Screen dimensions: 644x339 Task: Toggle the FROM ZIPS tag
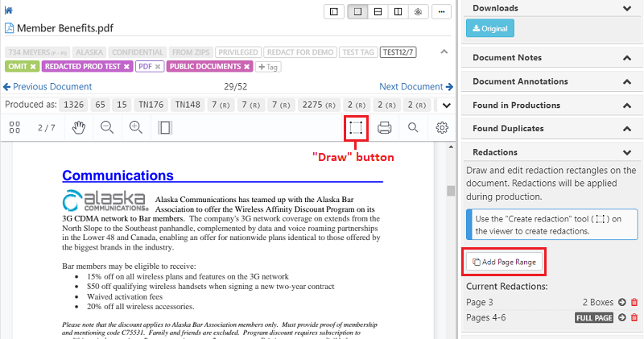coord(191,52)
